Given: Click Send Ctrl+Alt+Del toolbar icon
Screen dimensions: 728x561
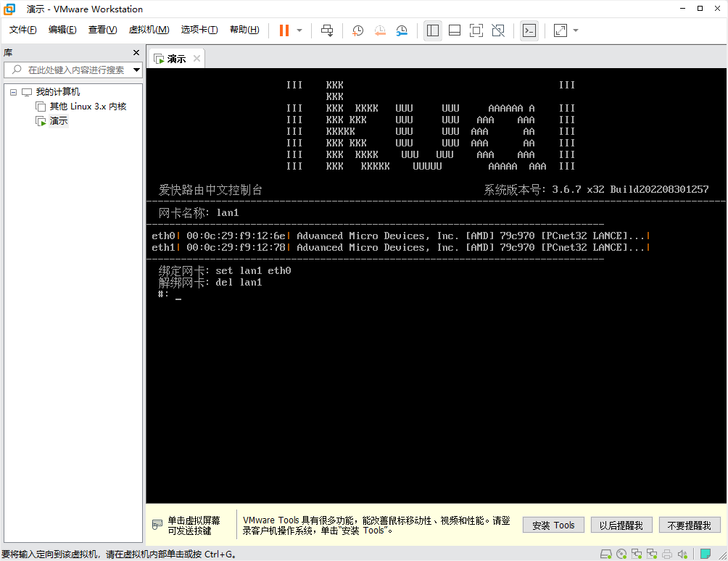Looking at the screenshot, I should pos(327,30).
